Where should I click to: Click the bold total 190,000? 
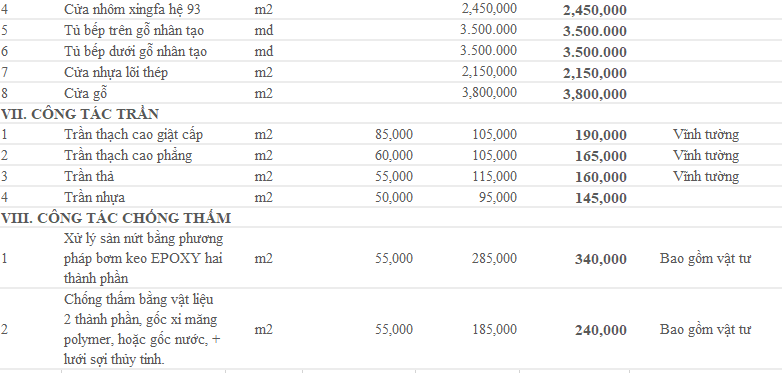[x=600, y=135]
